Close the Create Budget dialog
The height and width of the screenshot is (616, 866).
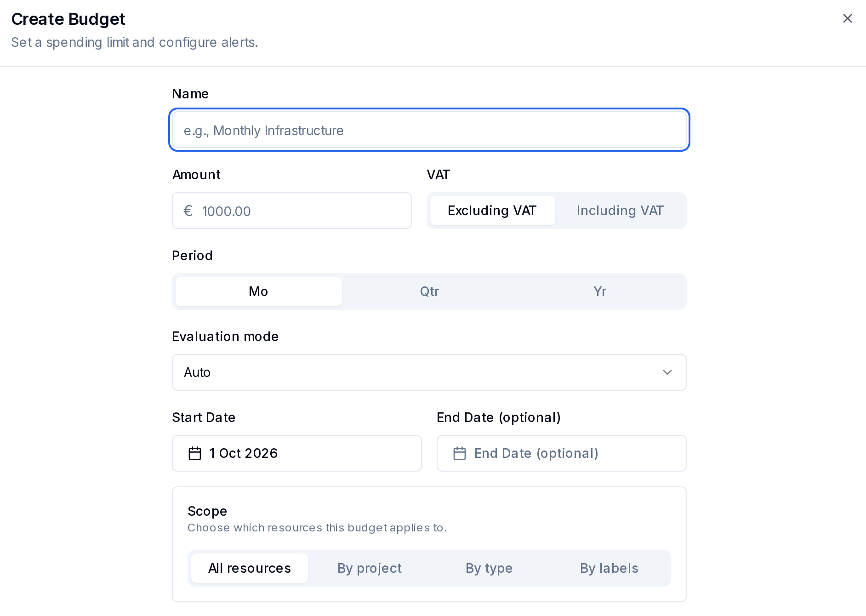847,18
